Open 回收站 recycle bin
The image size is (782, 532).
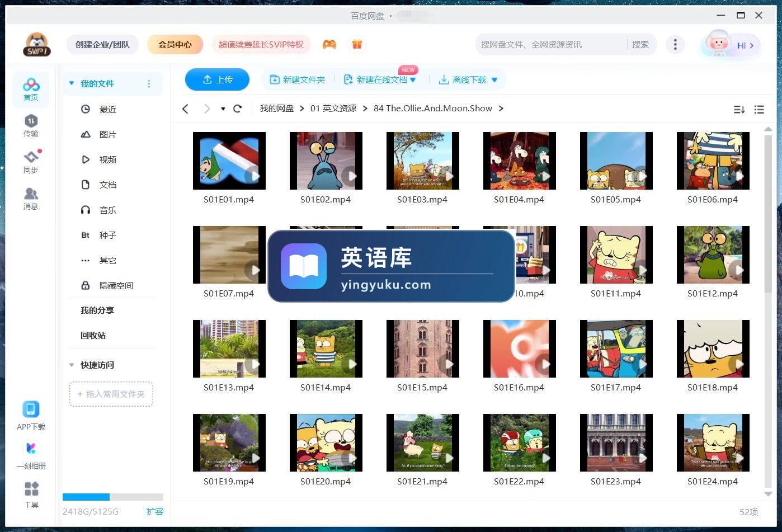pos(93,335)
